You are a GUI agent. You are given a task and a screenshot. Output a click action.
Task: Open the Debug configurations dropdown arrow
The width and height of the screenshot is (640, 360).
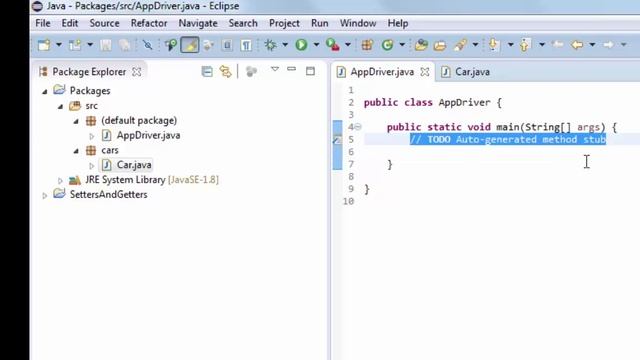[x=285, y=44]
